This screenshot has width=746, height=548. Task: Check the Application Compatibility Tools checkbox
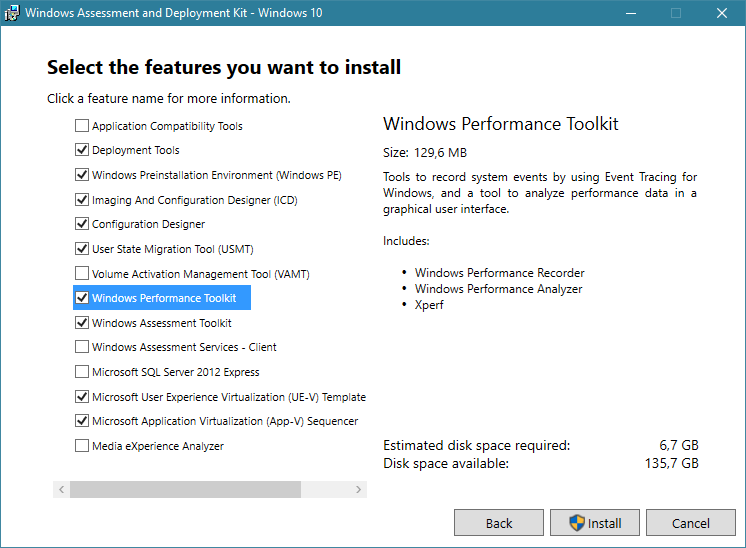pos(82,126)
